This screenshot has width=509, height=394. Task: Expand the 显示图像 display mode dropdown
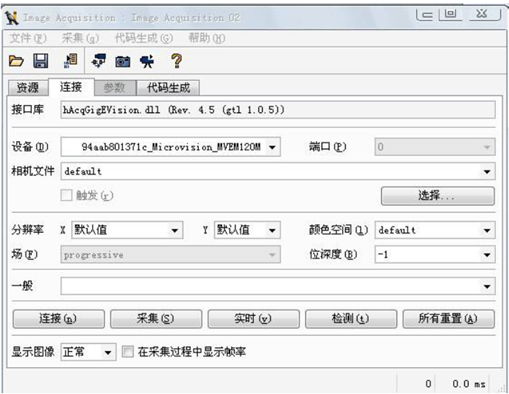point(108,352)
